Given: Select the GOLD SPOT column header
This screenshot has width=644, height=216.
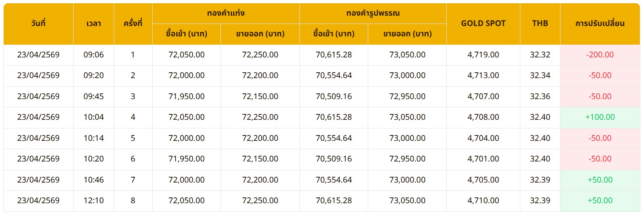Looking at the screenshot, I should [483, 24].
